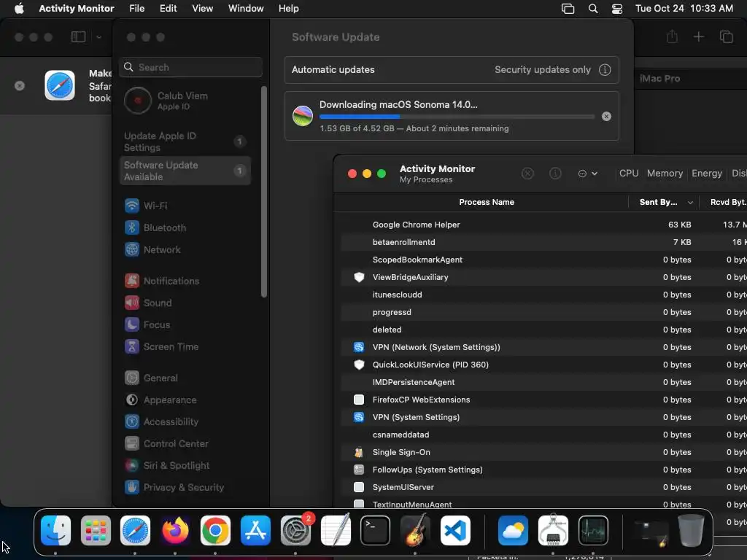Click the Process Name column header
Image resolution: width=747 pixels, height=560 pixels.
click(x=487, y=203)
